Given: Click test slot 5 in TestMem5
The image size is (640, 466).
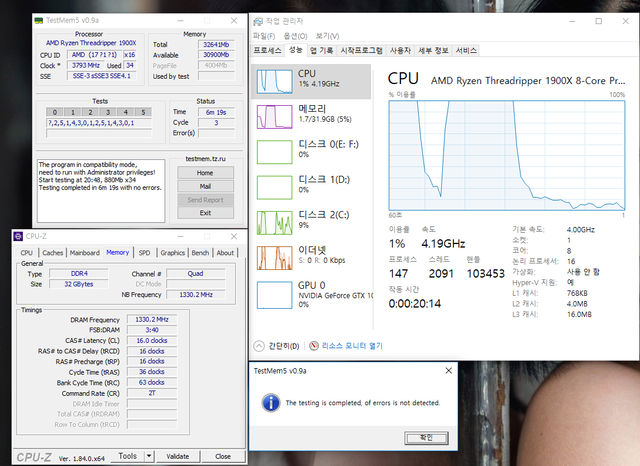Looking at the screenshot, I should [x=143, y=112].
